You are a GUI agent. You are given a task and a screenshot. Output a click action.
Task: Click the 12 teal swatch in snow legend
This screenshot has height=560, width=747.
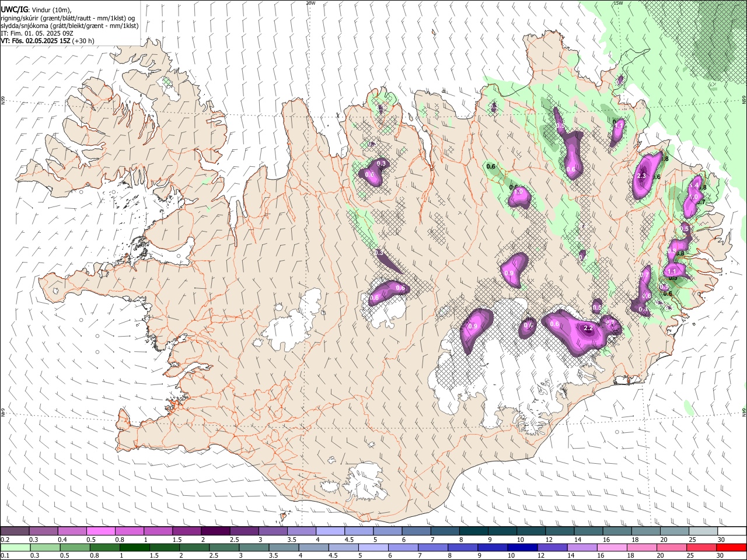click(560, 531)
